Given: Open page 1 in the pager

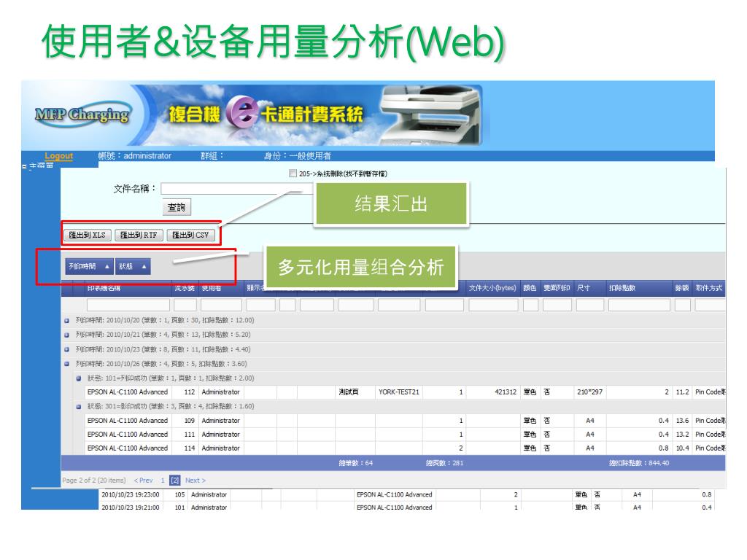Looking at the screenshot, I should coord(163,481).
